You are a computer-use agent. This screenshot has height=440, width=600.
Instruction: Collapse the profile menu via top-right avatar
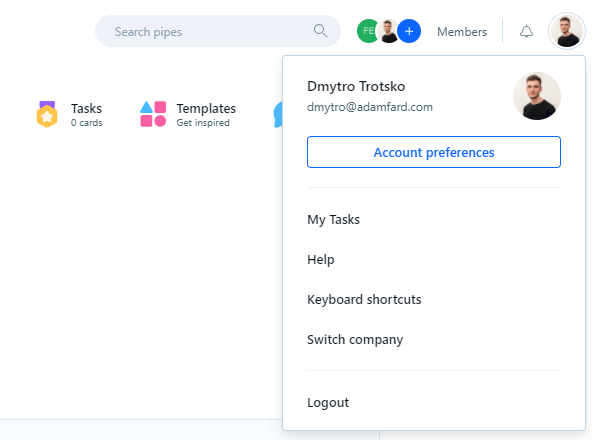(566, 31)
